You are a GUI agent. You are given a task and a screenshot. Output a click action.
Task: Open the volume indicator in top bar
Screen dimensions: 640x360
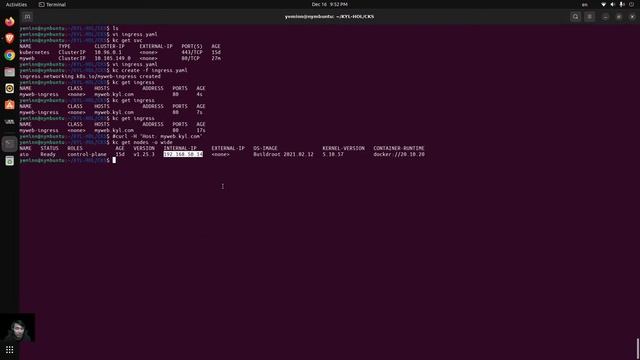pyautogui.click(x=612, y=4)
